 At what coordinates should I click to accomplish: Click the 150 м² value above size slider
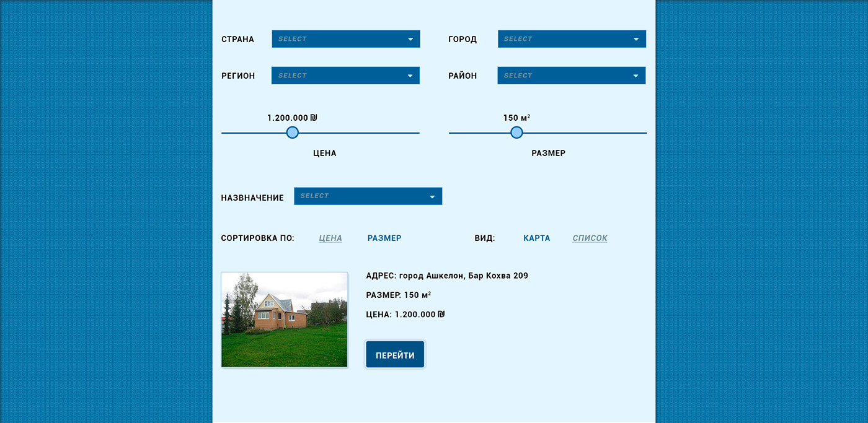516,118
